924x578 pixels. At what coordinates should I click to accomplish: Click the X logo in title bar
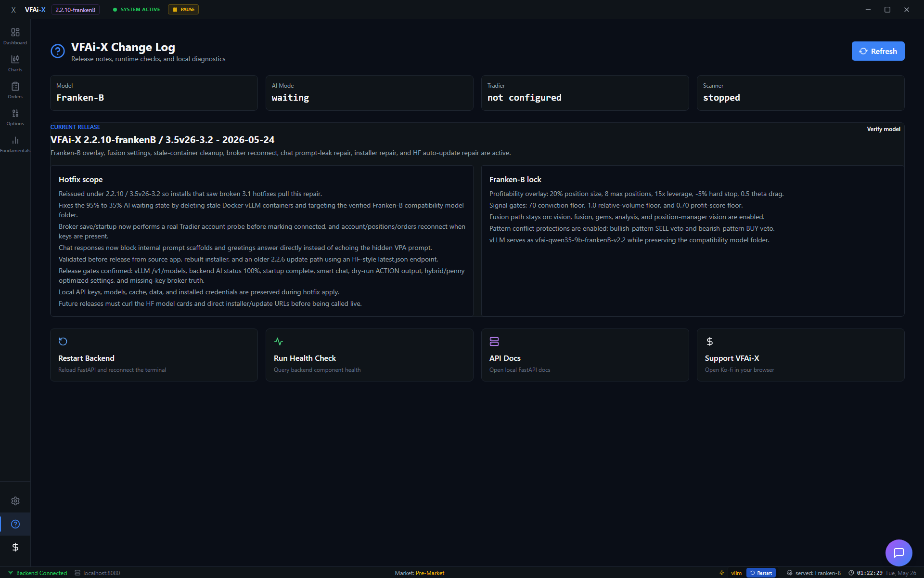[x=13, y=10]
